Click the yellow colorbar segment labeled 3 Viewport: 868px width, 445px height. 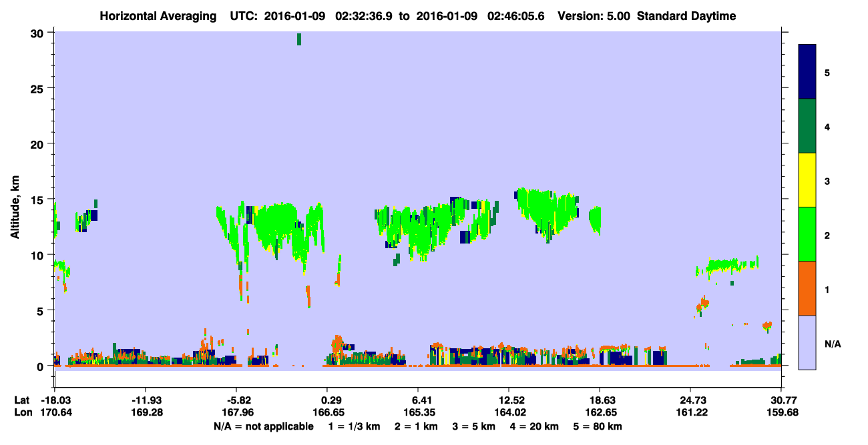(x=807, y=180)
